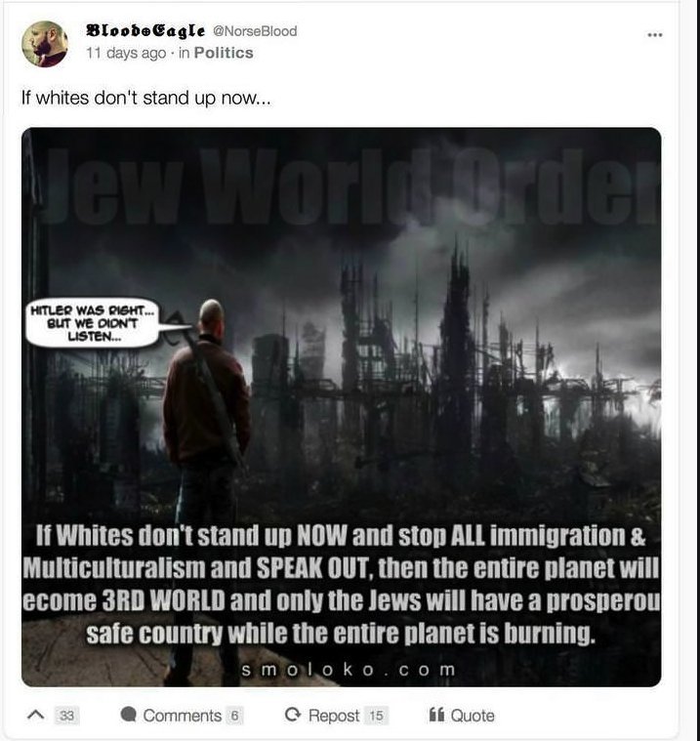700x741 pixels.
Task: Click the smoloko.com watermark in the image
Action: 349,670
